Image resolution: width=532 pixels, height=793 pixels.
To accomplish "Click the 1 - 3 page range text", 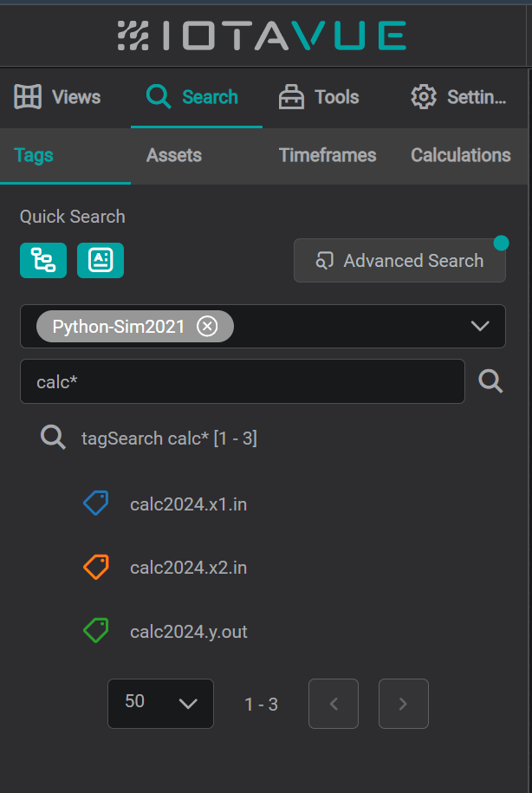I will [261, 705].
